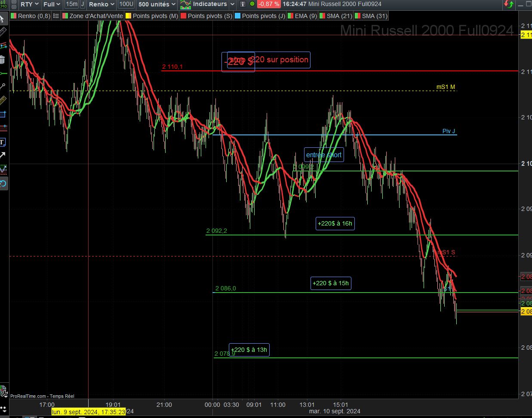Select the segment line drawing tool
This screenshot has width=532, height=418.
pyautogui.click(x=3, y=87)
